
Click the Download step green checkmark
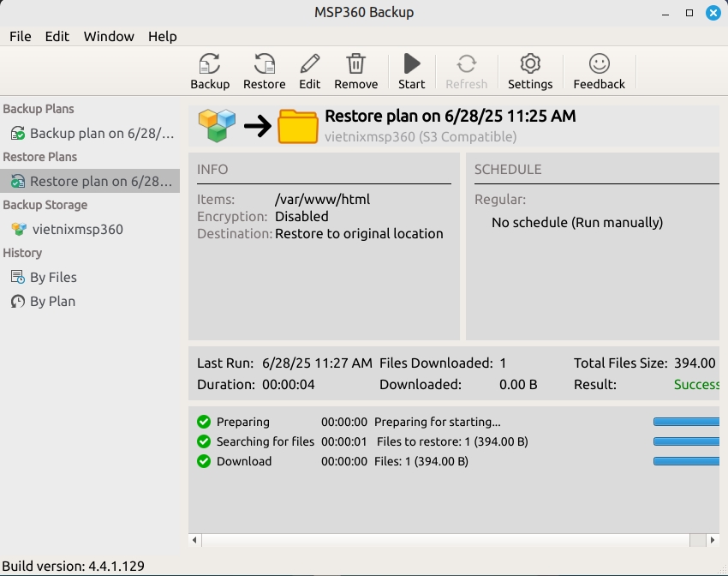(x=203, y=461)
